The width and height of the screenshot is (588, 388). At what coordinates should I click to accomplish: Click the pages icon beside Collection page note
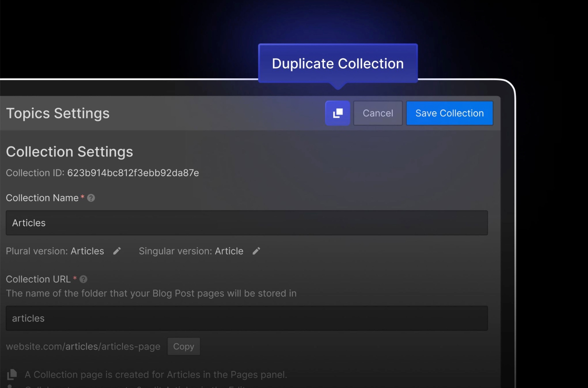(x=12, y=374)
